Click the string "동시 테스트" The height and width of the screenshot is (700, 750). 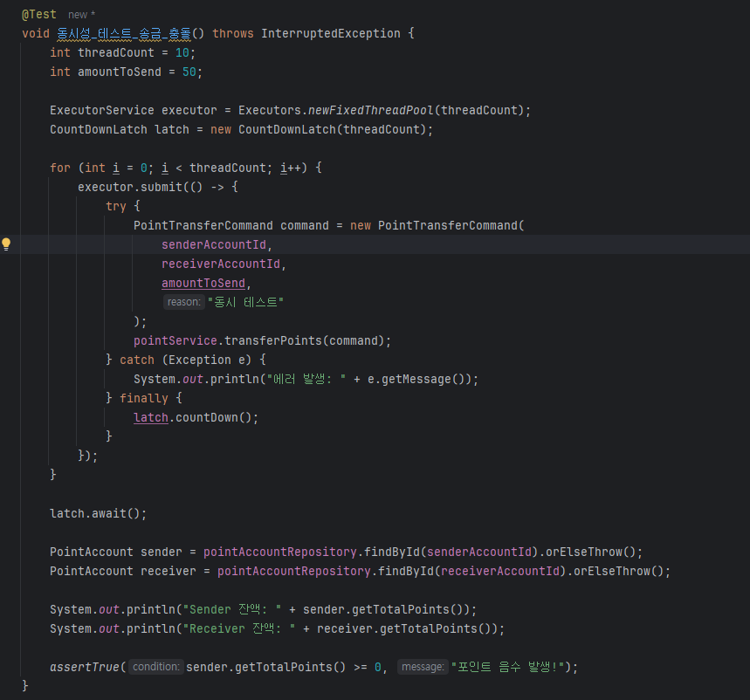click(x=245, y=302)
